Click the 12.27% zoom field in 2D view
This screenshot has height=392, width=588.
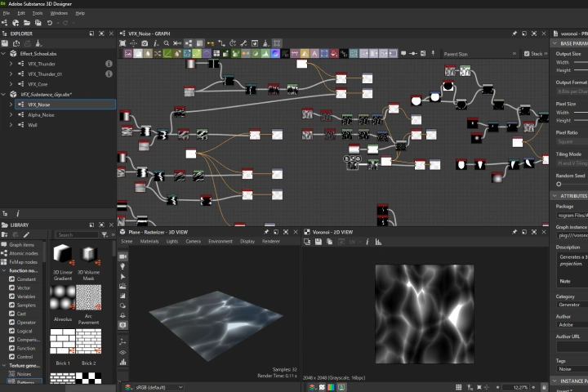point(517,387)
